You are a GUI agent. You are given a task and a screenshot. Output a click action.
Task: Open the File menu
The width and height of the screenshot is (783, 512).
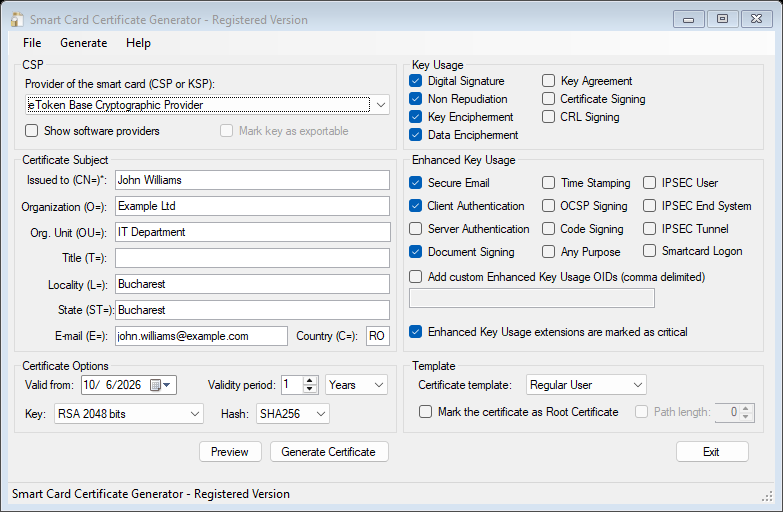[32, 43]
